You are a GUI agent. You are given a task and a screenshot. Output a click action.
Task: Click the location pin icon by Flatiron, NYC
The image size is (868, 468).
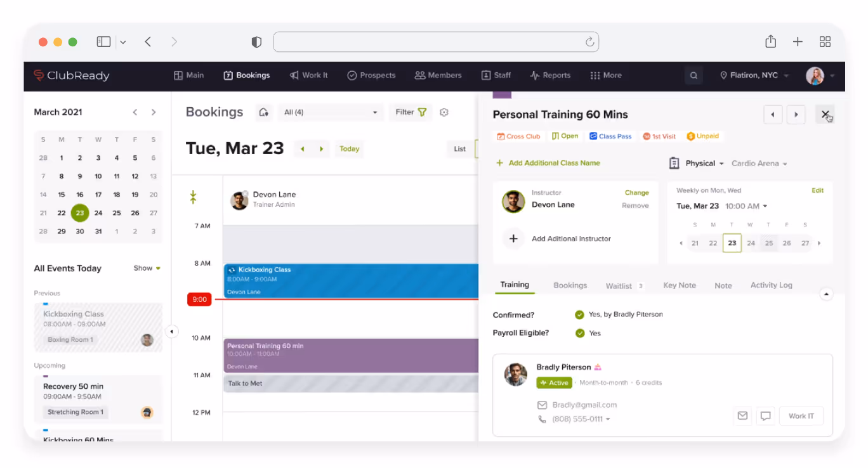point(723,75)
